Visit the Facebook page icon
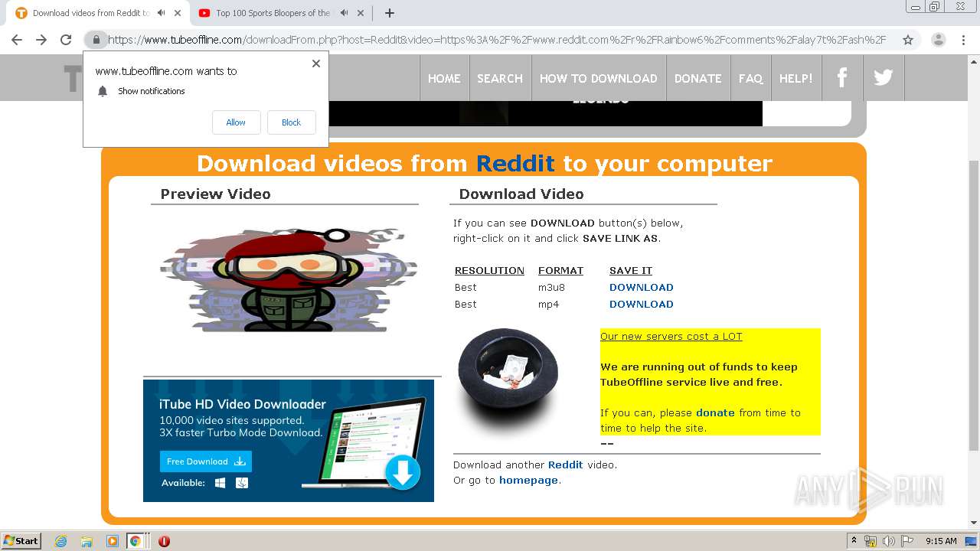Image resolution: width=980 pixels, height=551 pixels. click(842, 78)
